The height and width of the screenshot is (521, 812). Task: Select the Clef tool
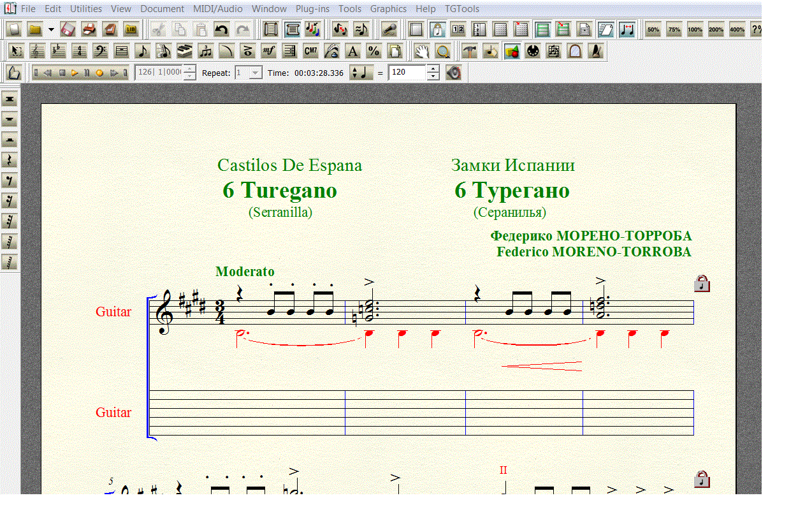(x=100, y=51)
